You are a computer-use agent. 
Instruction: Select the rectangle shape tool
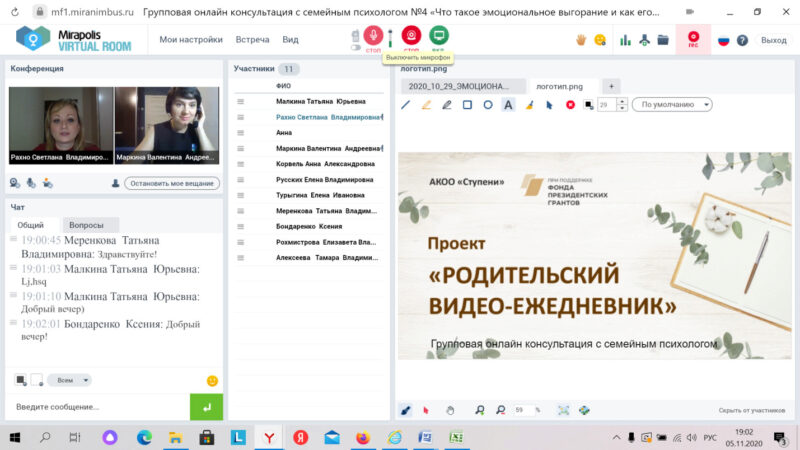coord(467,105)
